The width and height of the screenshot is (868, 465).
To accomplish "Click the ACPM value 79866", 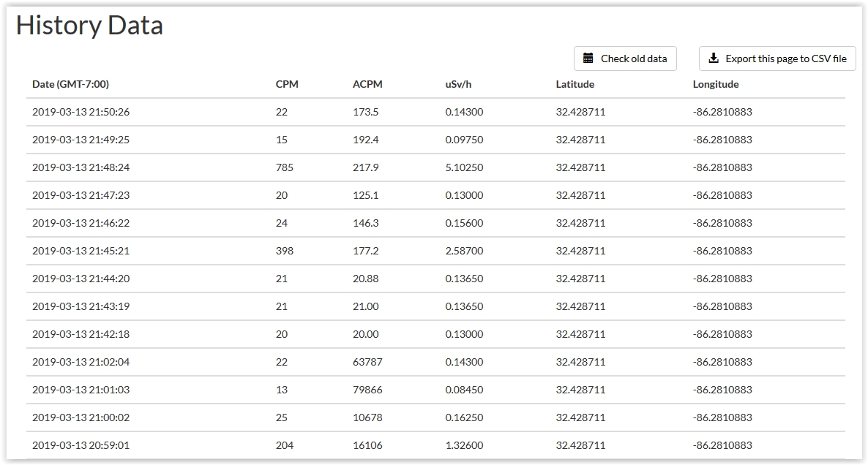I will click(x=367, y=389).
